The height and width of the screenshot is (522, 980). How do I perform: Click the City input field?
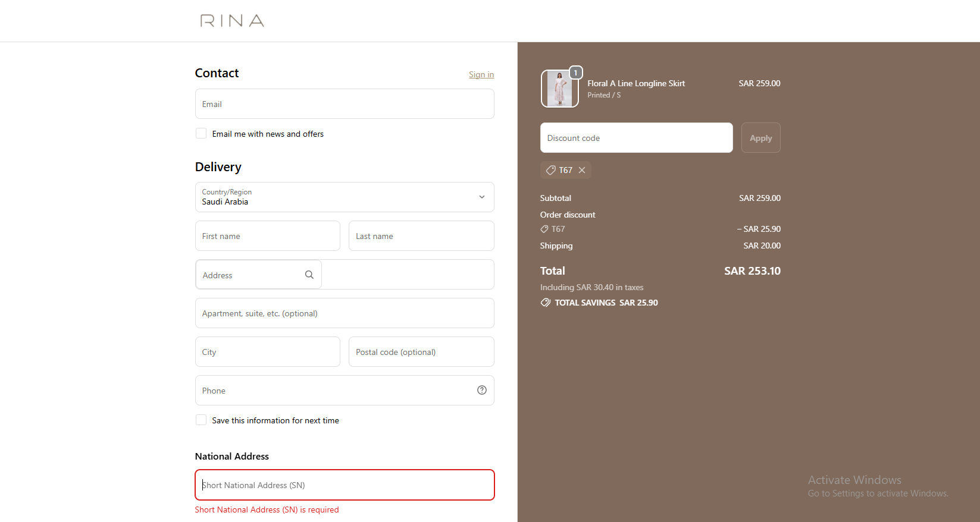point(268,352)
